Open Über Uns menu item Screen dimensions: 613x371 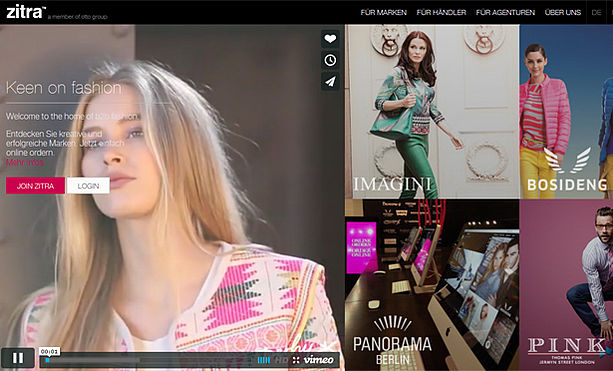tap(563, 13)
